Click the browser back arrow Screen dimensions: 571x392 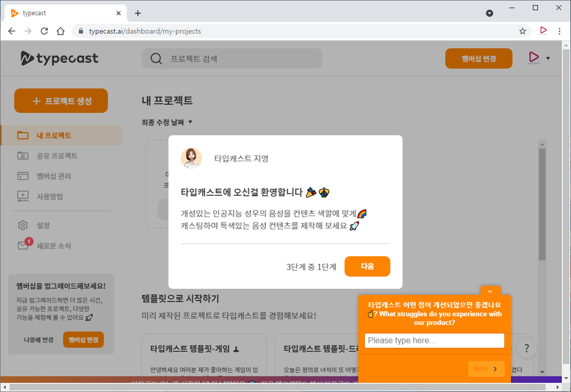click(x=12, y=32)
